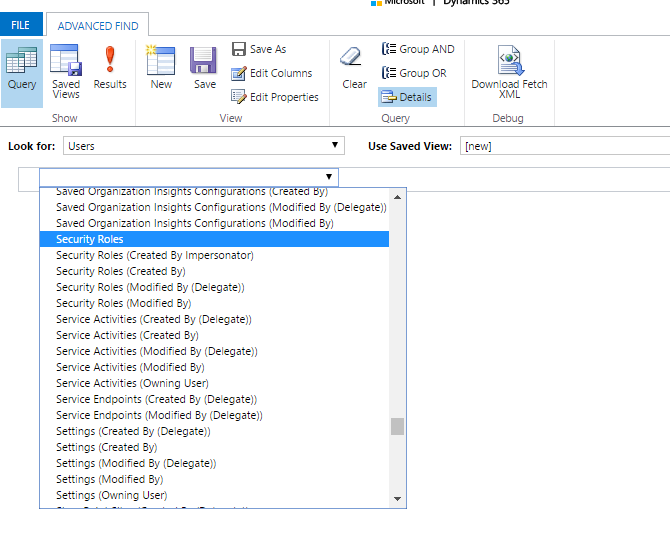670x533 pixels.
Task: Click Group OR button
Action: 415,73
